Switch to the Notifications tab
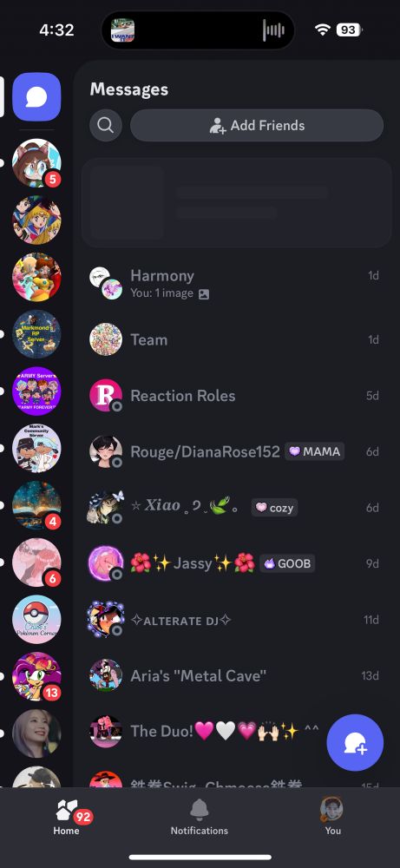The image size is (400, 868). [x=200, y=817]
